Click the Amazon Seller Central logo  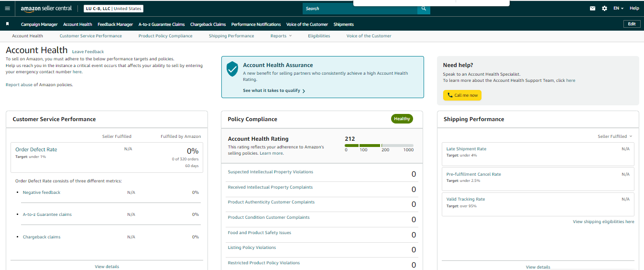pyautogui.click(x=46, y=9)
